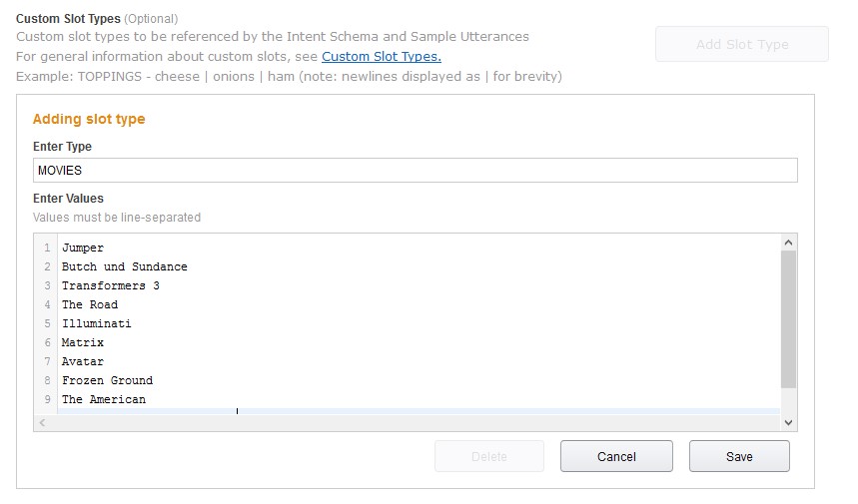Click the Save button
The width and height of the screenshot is (858, 504).
pos(739,456)
